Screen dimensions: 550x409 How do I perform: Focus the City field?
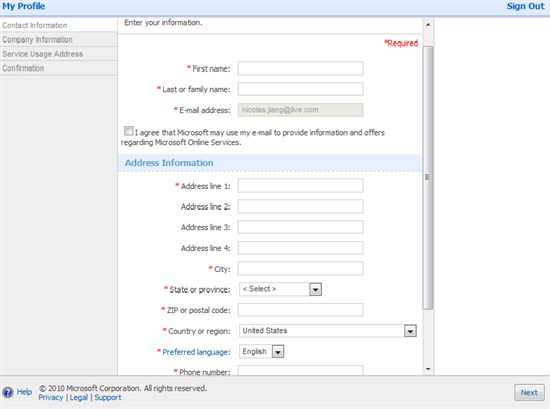[x=301, y=269]
